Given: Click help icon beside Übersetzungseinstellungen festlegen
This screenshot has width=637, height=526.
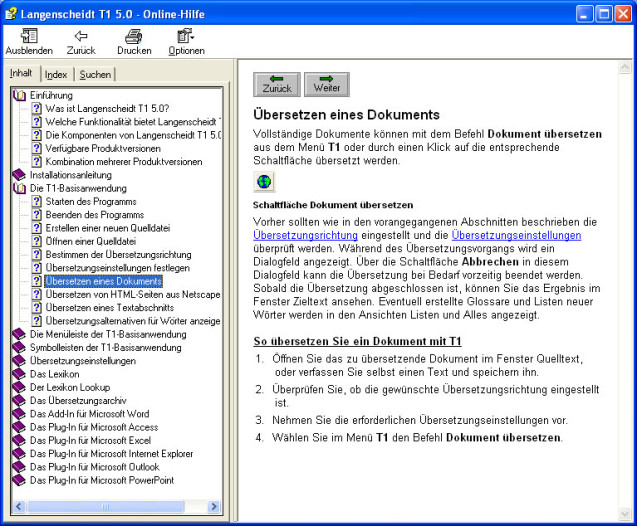Looking at the screenshot, I should (x=37, y=268).
